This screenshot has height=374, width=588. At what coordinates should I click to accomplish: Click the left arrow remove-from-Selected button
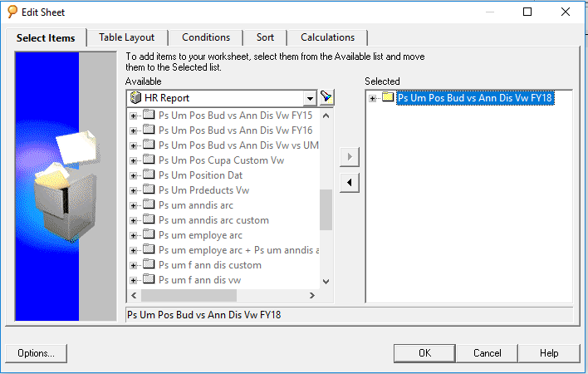350,183
